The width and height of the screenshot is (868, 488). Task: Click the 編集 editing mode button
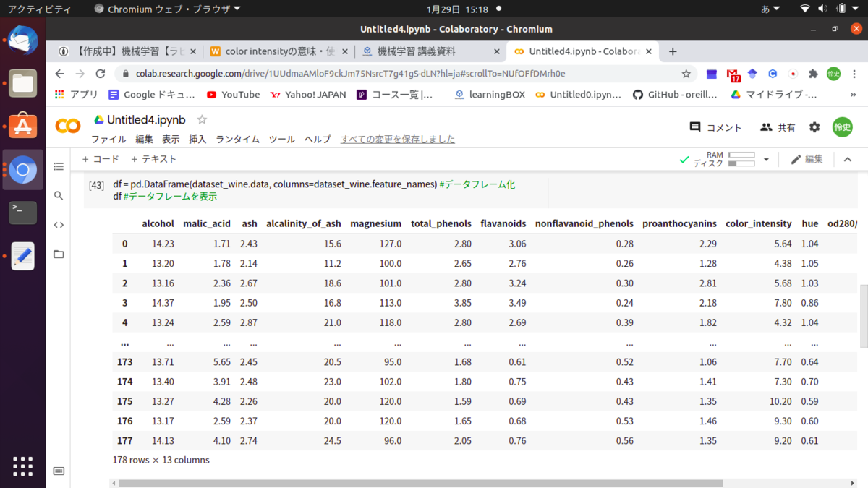click(x=807, y=160)
